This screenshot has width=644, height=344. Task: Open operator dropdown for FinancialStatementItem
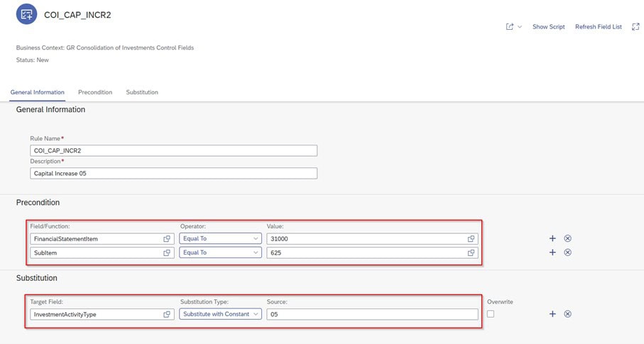point(220,239)
